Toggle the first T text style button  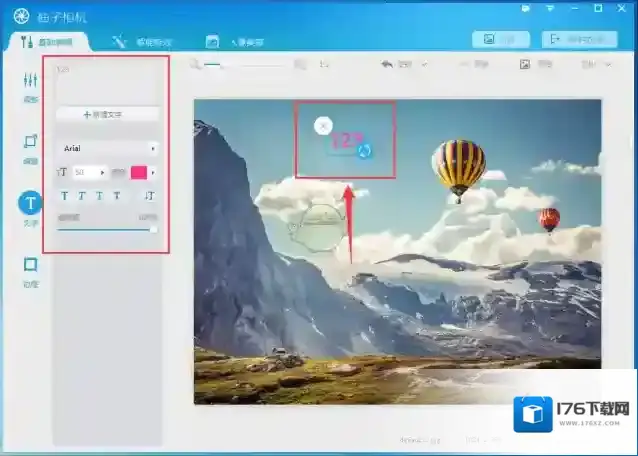pos(65,196)
